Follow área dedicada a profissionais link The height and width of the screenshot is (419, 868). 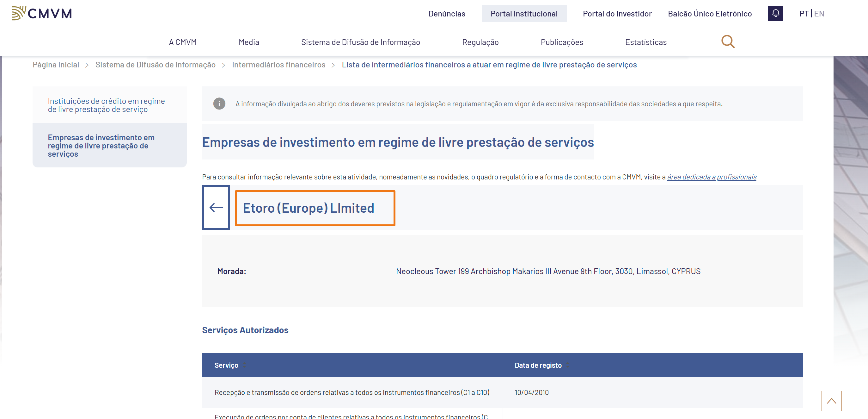coord(712,177)
